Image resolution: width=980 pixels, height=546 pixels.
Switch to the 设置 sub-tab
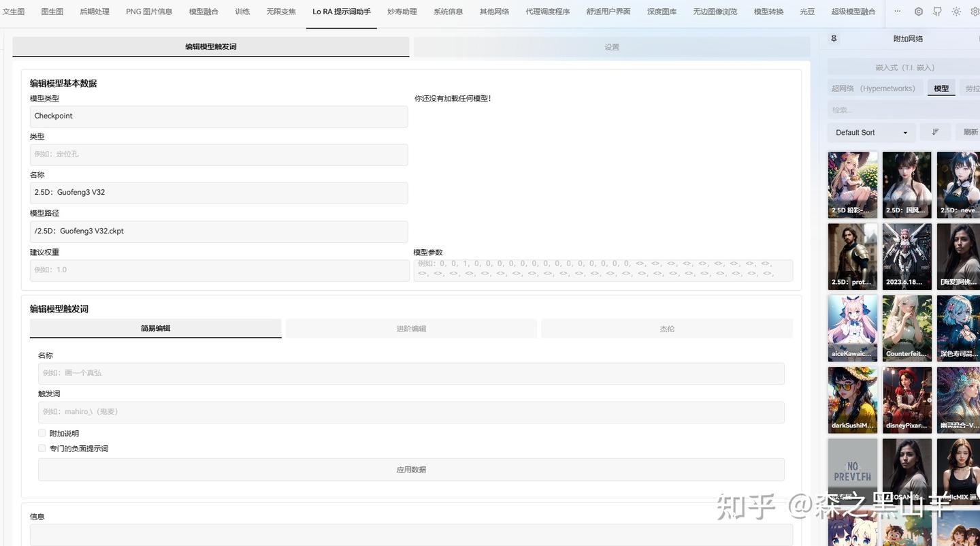point(612,47)
